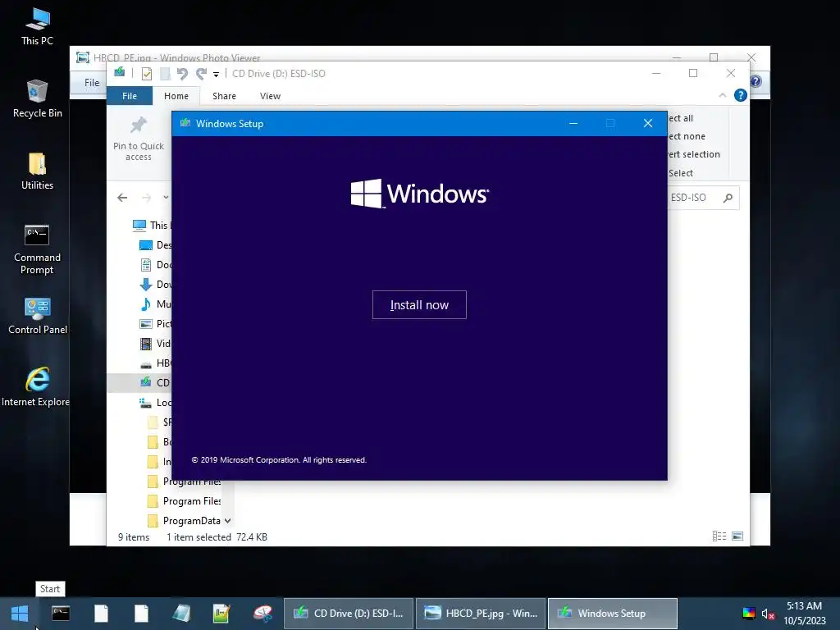Open Control Panel desktop shortcut

tap(37, 316)
